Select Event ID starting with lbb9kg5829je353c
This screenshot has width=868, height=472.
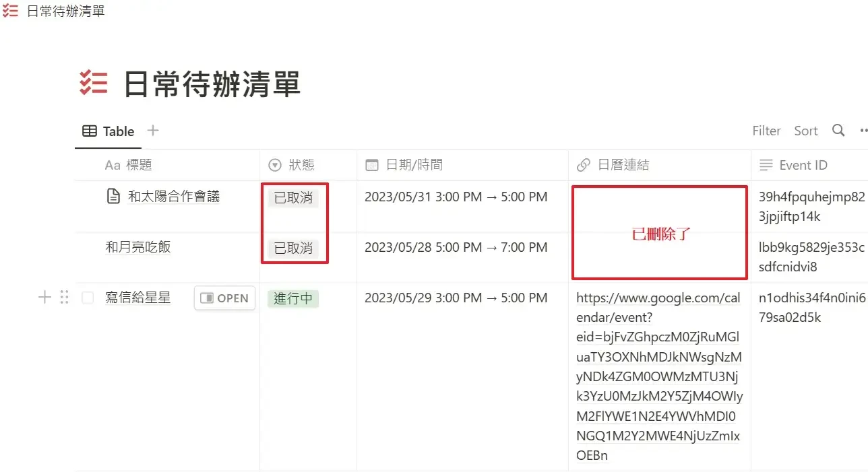(811, 257)
